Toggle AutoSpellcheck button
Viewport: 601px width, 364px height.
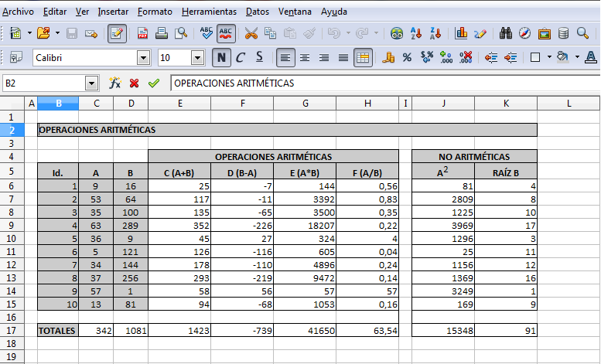tap(227, 33)
